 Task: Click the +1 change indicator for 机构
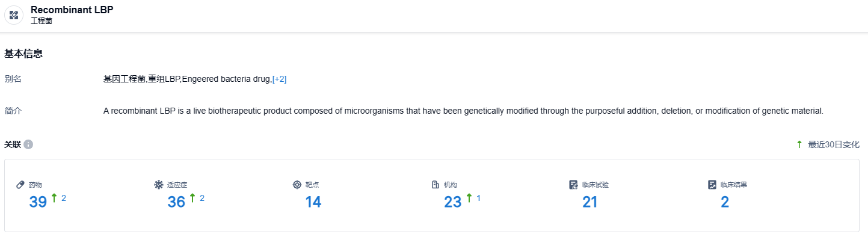[x=479, y=198]
